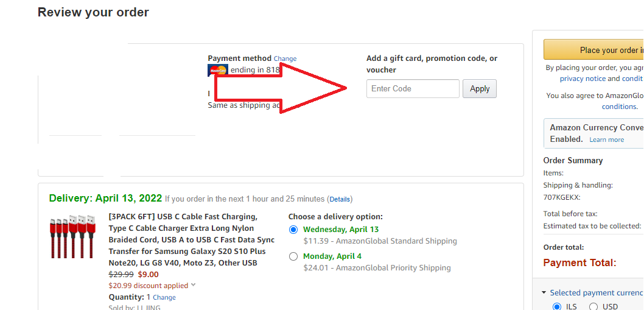644x310 pixels.
Task: Click Change next to Payment method
Action: click(x=285, y=59)
